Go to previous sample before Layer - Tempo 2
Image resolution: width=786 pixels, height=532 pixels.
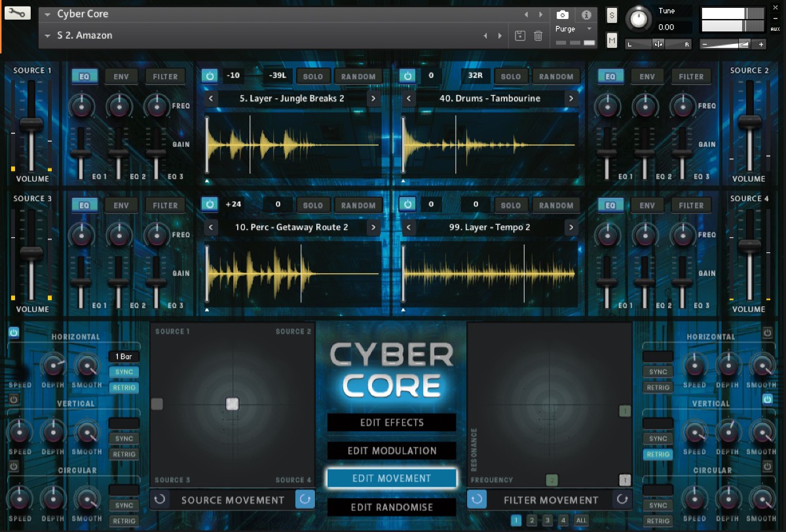409,228
